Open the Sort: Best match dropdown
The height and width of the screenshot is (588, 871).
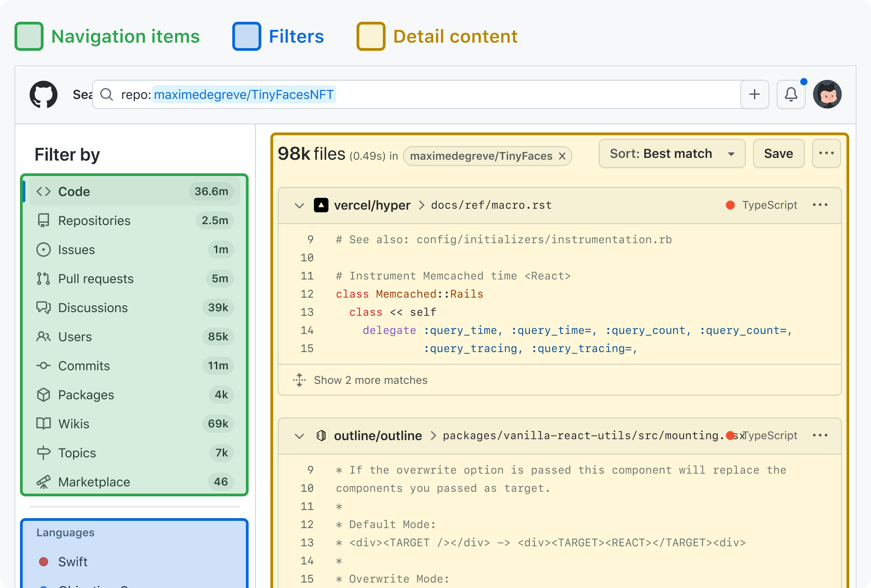[x=672, y=154]
